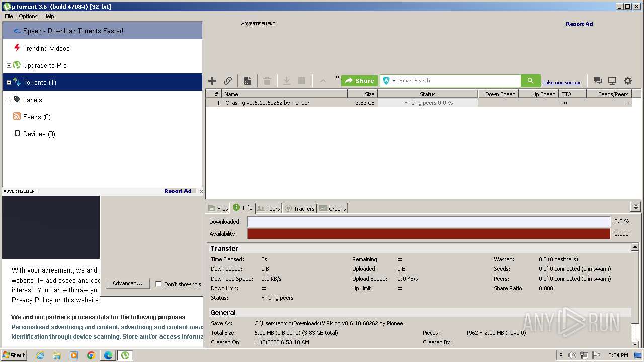Select Speed - Download Torrents Faster item
The image size is (644, 362).
pyautogui.click(x=103, y=31)
